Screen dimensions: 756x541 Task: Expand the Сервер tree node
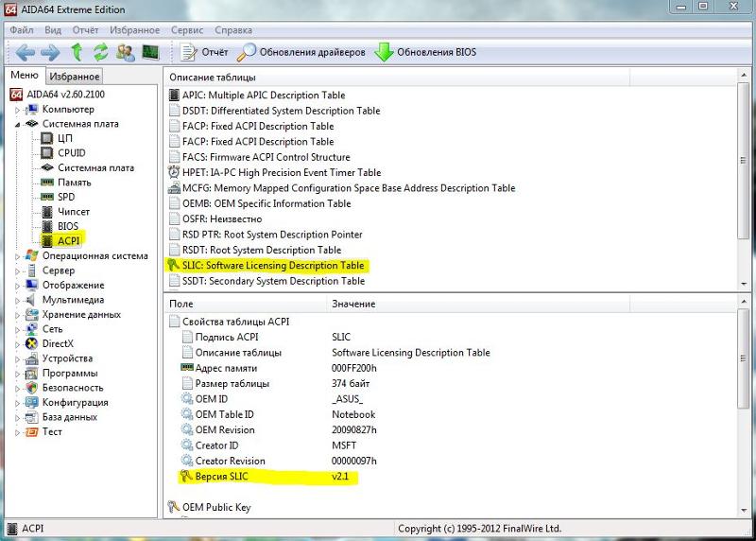coord(17,271)
